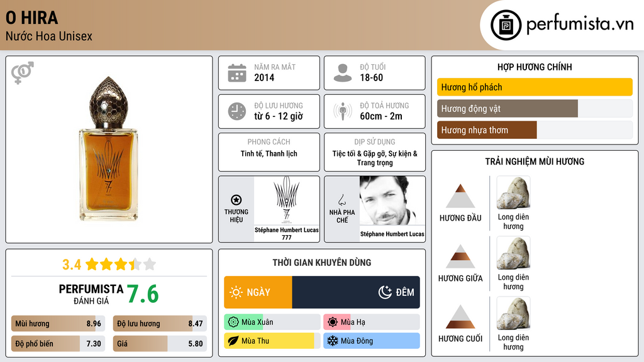Click the unisex gender symbol icon
This screenshot has width=644, height=362.
23,73
